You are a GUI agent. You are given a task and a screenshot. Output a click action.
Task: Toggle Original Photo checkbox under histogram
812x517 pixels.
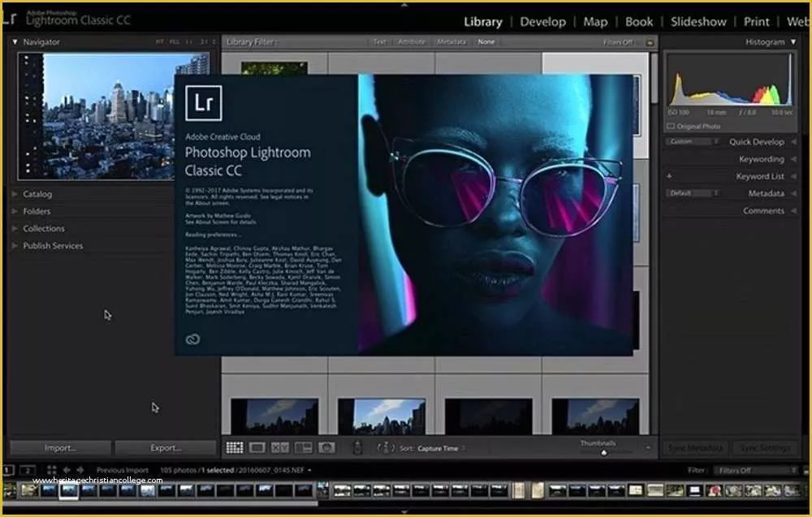pos(672,127)
